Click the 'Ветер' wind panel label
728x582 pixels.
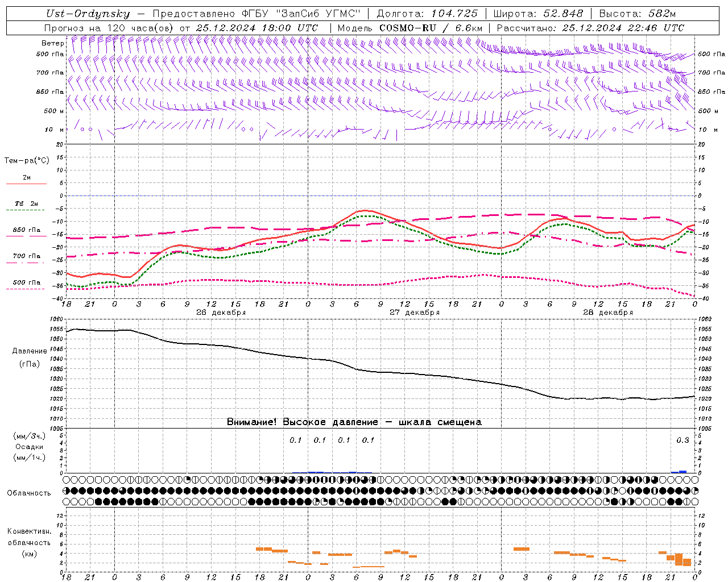pyautogui.click(x=52, y=43)
